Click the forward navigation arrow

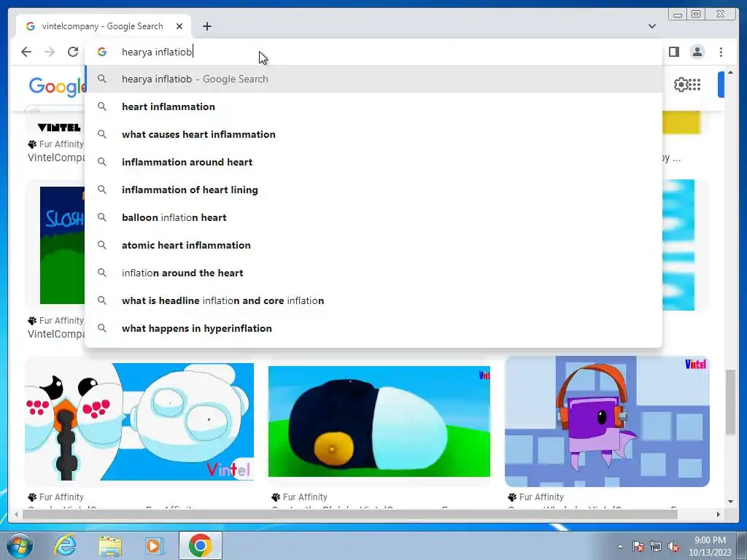[x=50, y=52]
